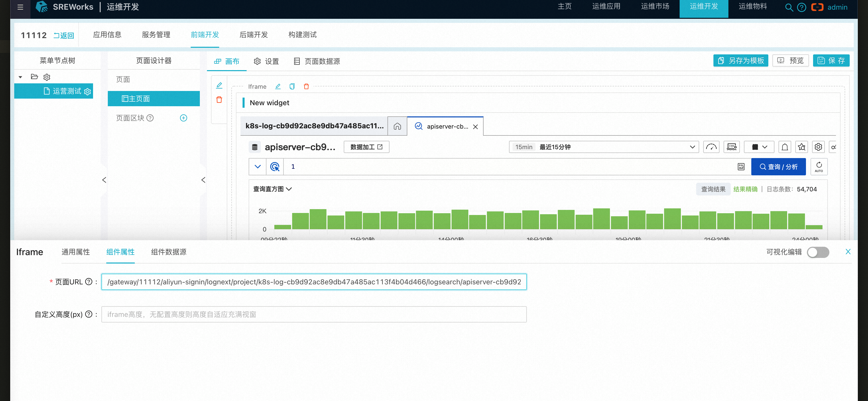The width and height of the screenshot is (868, 401).
Task: Toggle the 可视化编辑 switch
Action: [818, 252]
